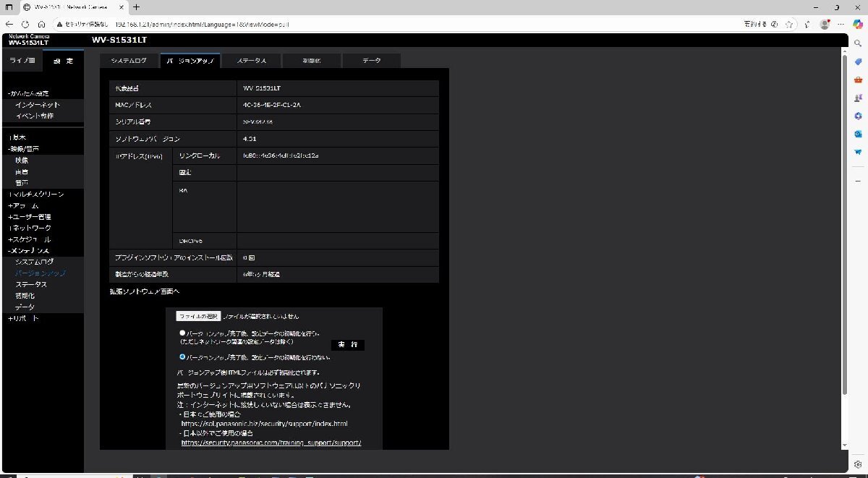Viewport: 868px width, 478px height.
Task: Collapse the メンテナンス menu section
Action: tap(29, 249)
